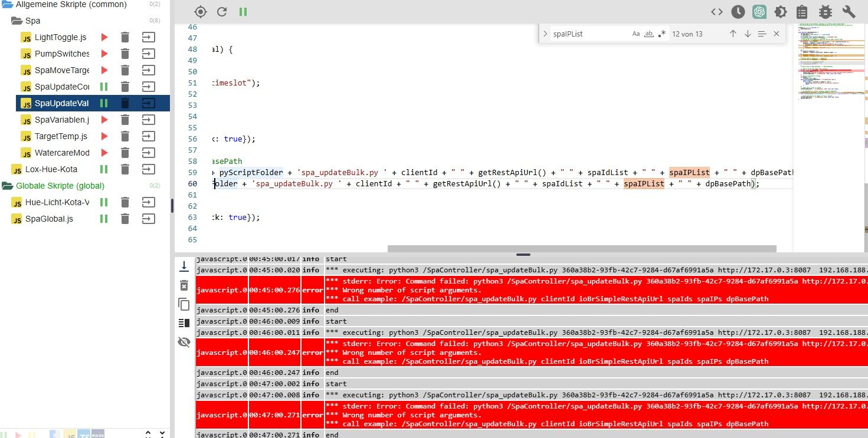The image size is (868, 438).
Task: Click the locate script target icon
Action: [x=201, y=12]
